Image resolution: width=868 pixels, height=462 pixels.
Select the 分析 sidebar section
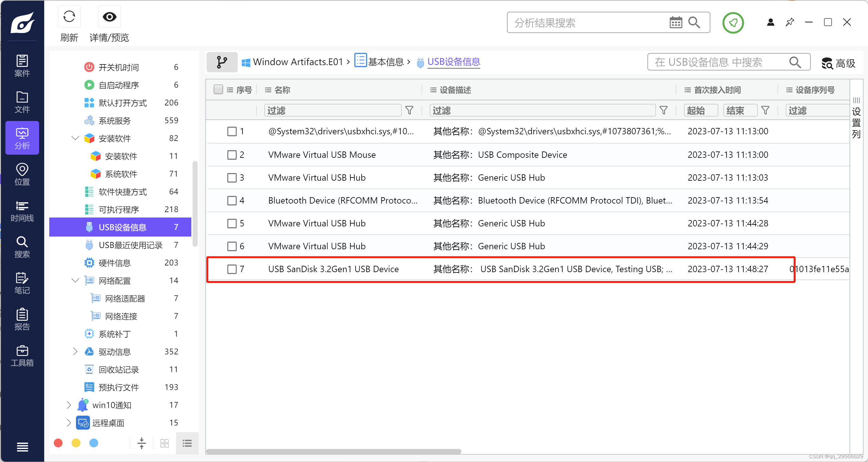pos(22,138)
